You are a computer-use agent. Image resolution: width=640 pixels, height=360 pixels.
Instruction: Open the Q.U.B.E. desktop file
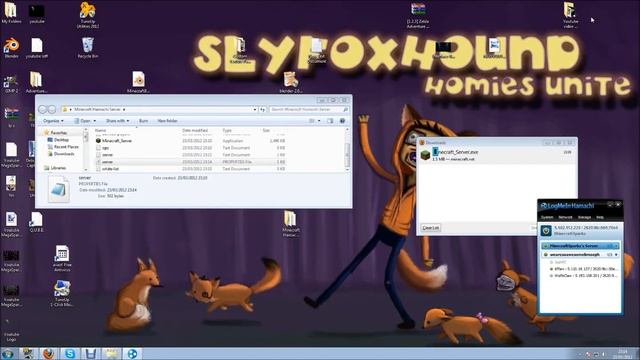tap(36, 222)
